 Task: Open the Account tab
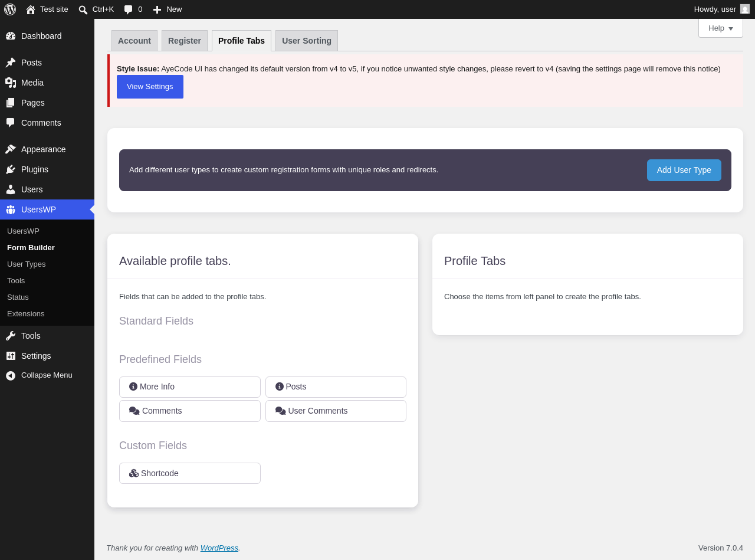(x=134, y=41)
